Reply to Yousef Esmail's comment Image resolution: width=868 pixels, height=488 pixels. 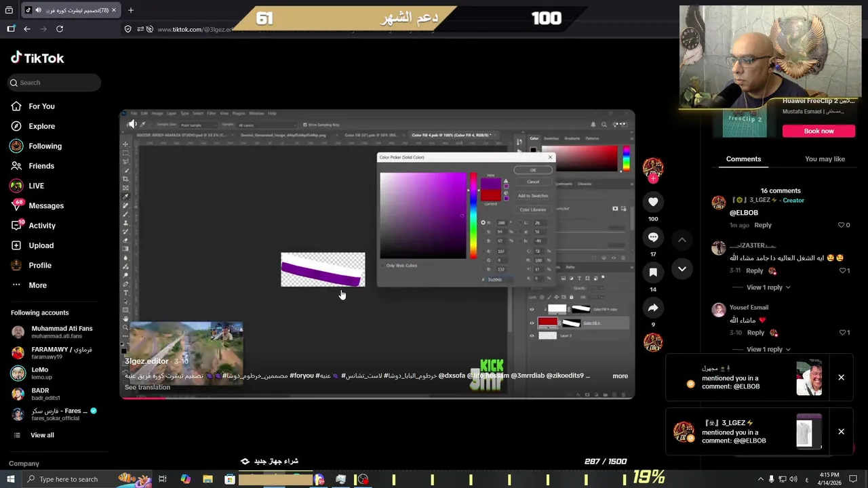tap(755, 333)
